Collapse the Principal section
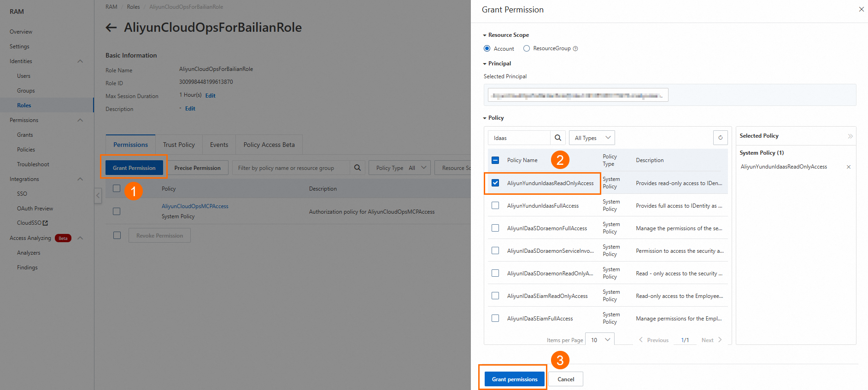The image size is (868, 390). (x=497, y=64)
